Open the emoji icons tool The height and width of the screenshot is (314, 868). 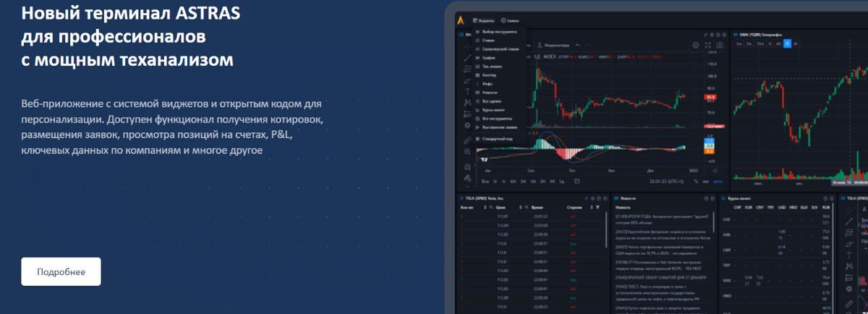point(467,125)
